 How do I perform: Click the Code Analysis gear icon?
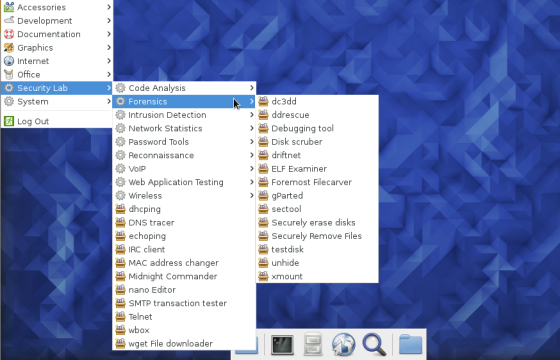(120, 88)
